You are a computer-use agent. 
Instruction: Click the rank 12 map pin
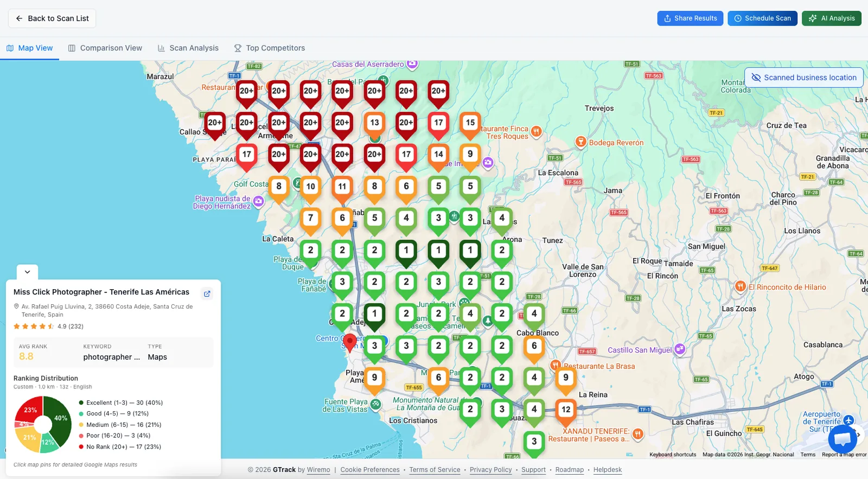click(x=566, y=412)
